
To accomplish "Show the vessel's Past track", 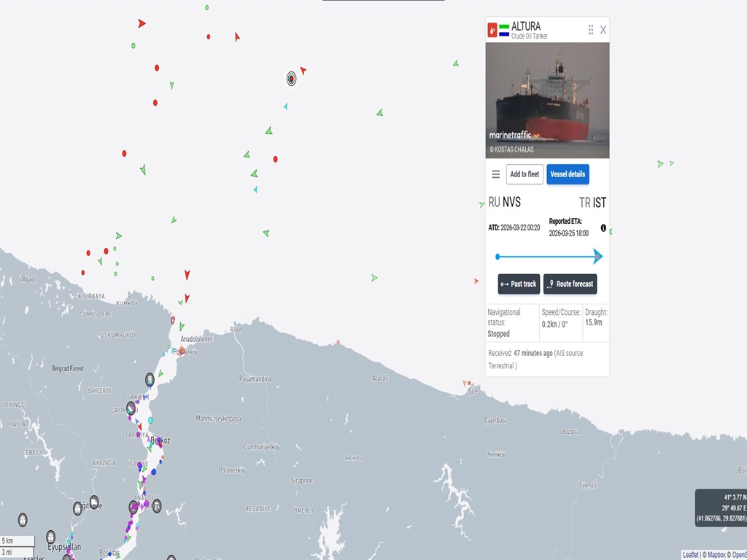I will [x=519, y=284].
